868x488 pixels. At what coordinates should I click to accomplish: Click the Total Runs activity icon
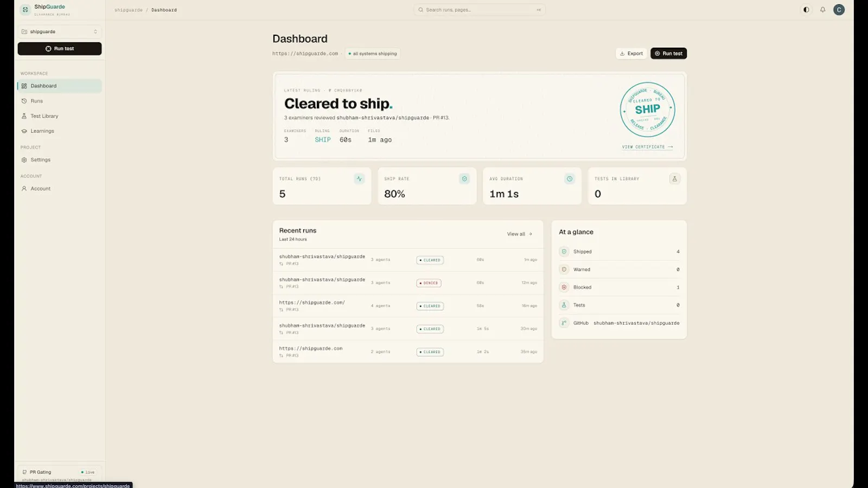click(x=359, y=178)
